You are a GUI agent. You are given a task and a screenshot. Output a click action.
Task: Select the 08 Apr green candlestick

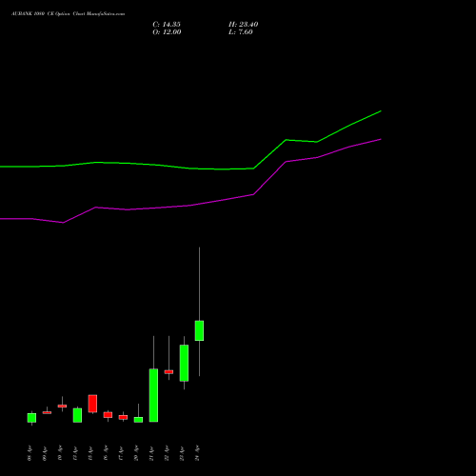31,418
